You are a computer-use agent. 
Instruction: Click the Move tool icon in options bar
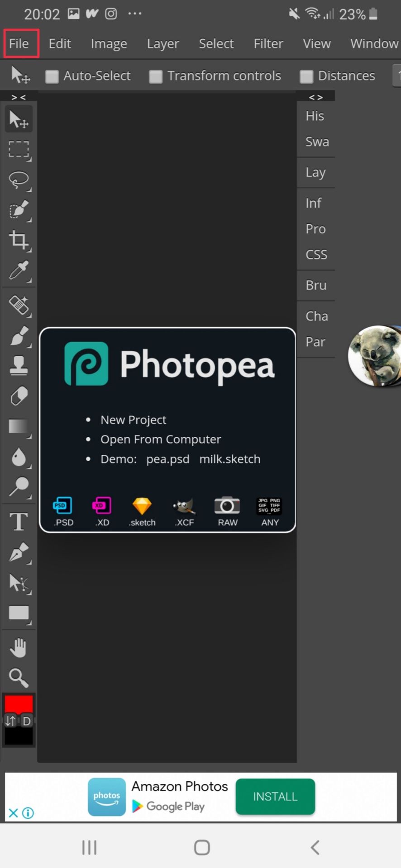[20, 75]
